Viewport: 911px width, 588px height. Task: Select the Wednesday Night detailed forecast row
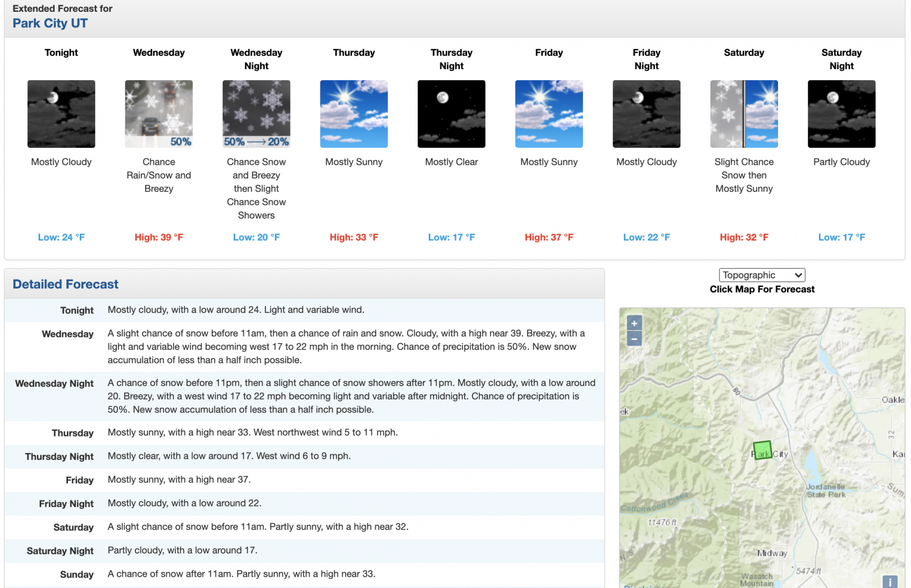304,396
